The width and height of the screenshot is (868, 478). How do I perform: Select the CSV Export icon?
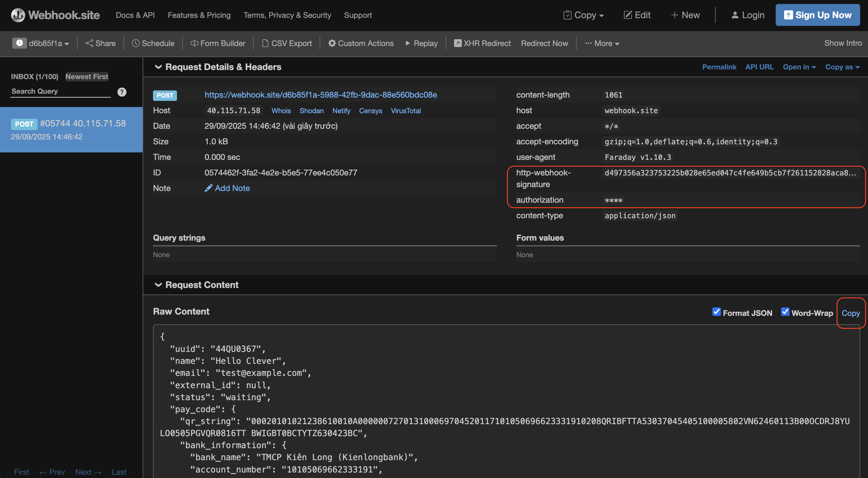point(265,43)
